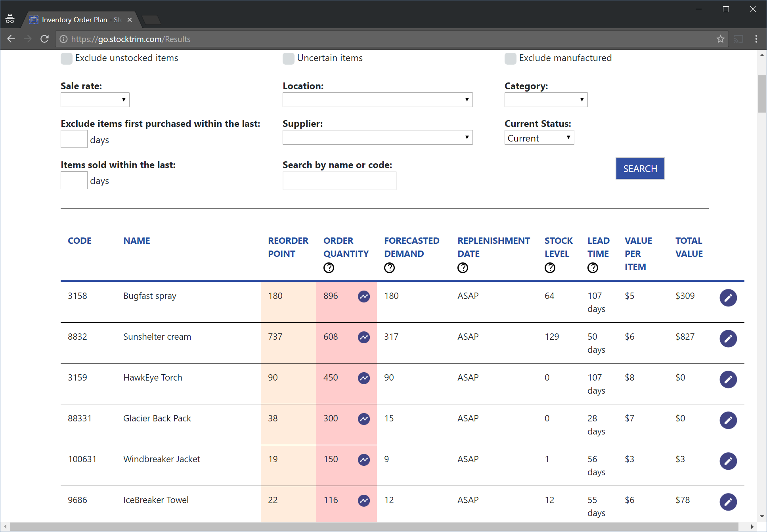Bookmark page with star icon
This screenshot has height=532, width=767.
click(x=720, y=39)
